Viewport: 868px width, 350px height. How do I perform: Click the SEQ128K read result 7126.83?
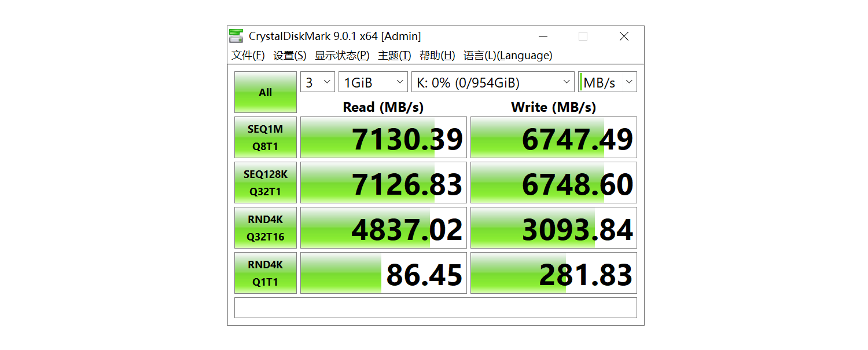click(x=384, y=183)
